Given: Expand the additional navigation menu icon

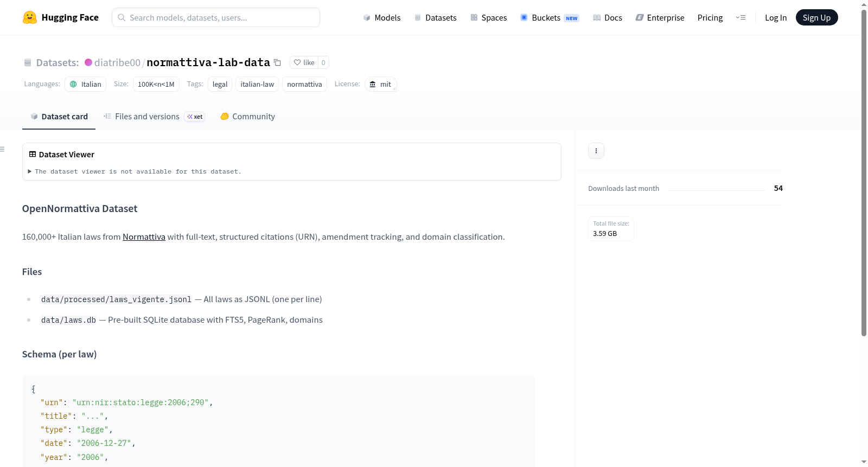Looking at the screenshot, I should click(x=741, y=17).
